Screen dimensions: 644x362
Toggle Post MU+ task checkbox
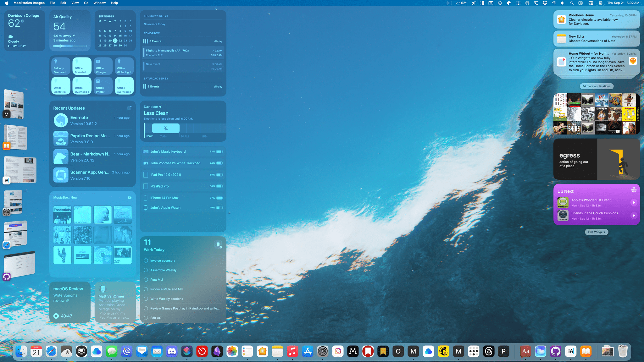click(x=146, y=279)
